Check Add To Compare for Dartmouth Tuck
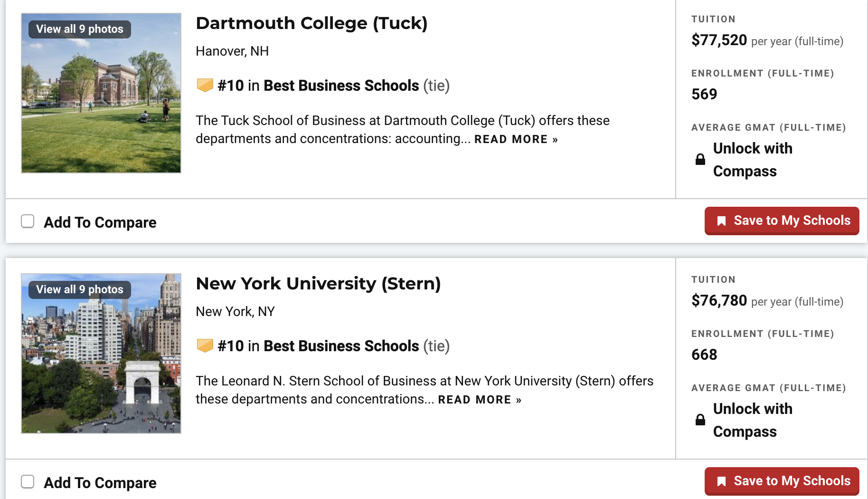The height and width of the screenshot is (499, 868). click(28, 221)
